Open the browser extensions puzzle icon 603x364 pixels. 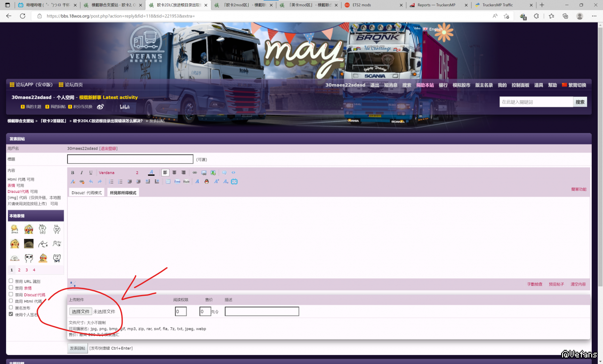click(x=536, y=16)
